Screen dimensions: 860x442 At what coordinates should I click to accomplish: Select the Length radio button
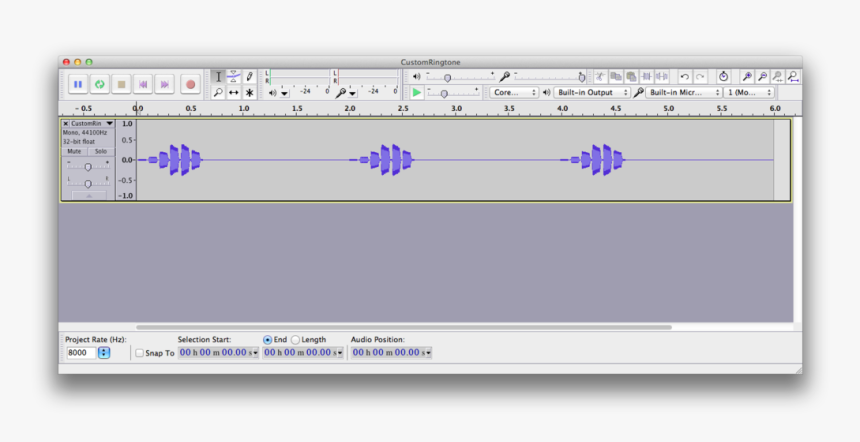tap(296, 340)
